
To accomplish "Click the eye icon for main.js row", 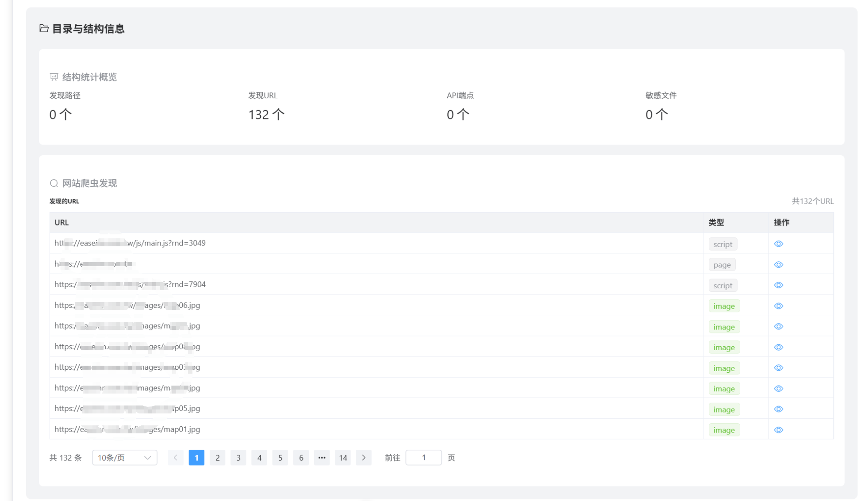I will (x=778, y=244).
